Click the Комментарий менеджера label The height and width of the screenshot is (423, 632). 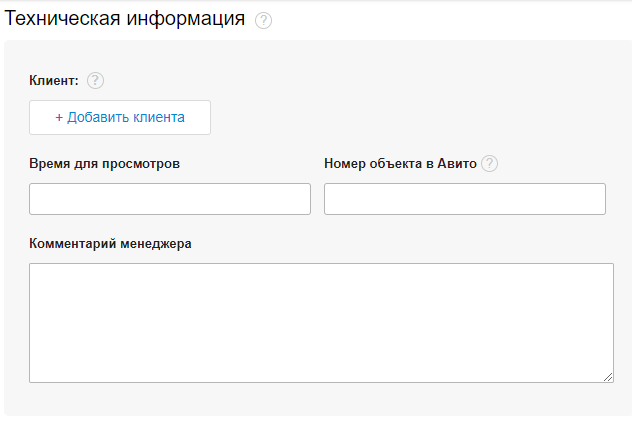click(x=110, y=243)
